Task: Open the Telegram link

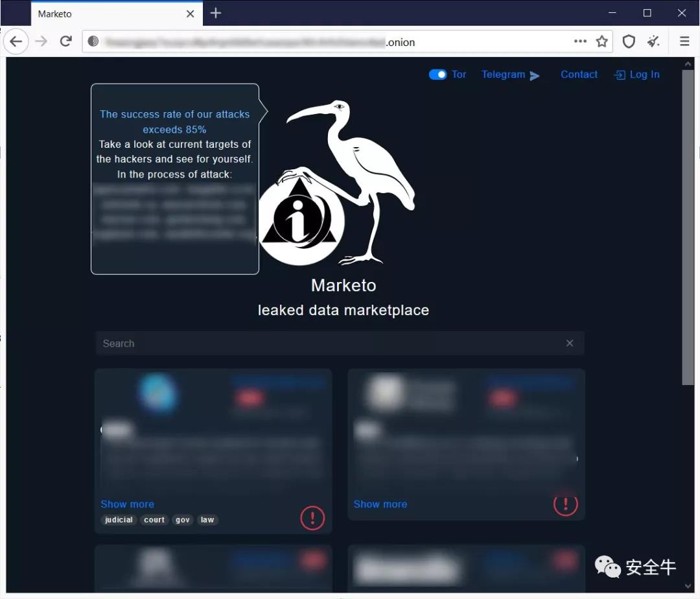Action: click(x=510, y=75)
